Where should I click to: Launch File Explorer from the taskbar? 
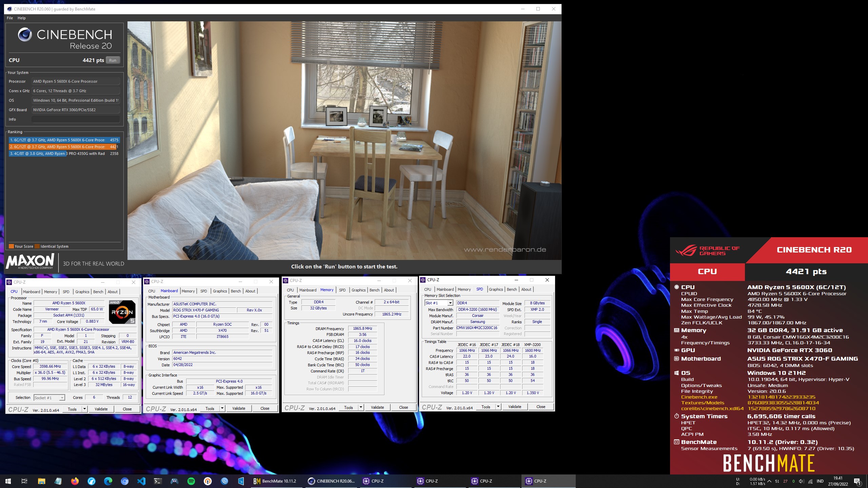click(x=41, y=481)
